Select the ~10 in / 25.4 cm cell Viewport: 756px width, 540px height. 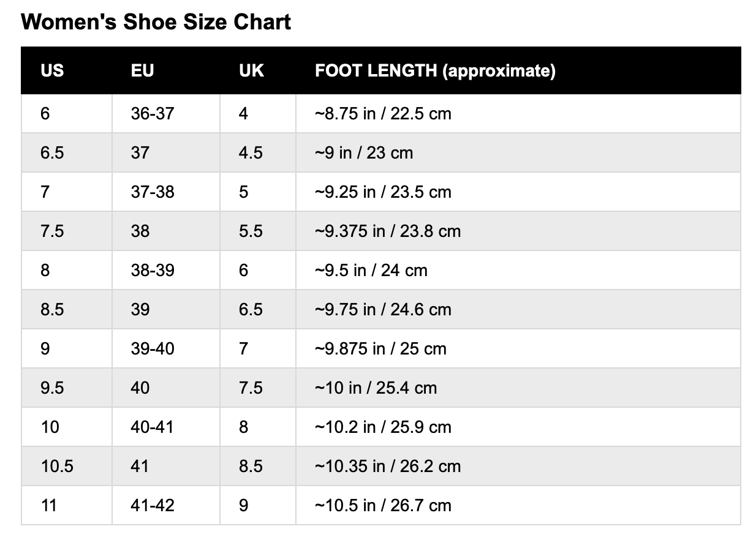tap(518, 388)
